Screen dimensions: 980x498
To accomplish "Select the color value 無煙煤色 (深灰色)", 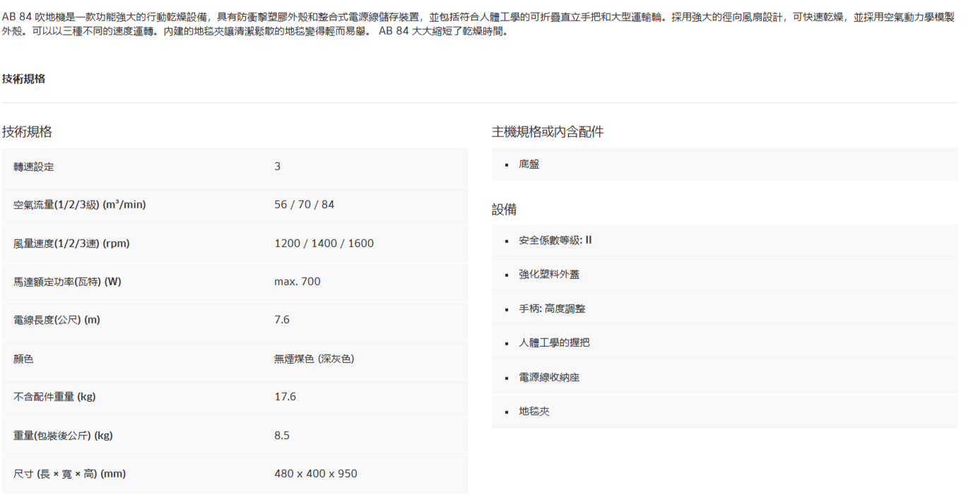I will pos(314,359).
